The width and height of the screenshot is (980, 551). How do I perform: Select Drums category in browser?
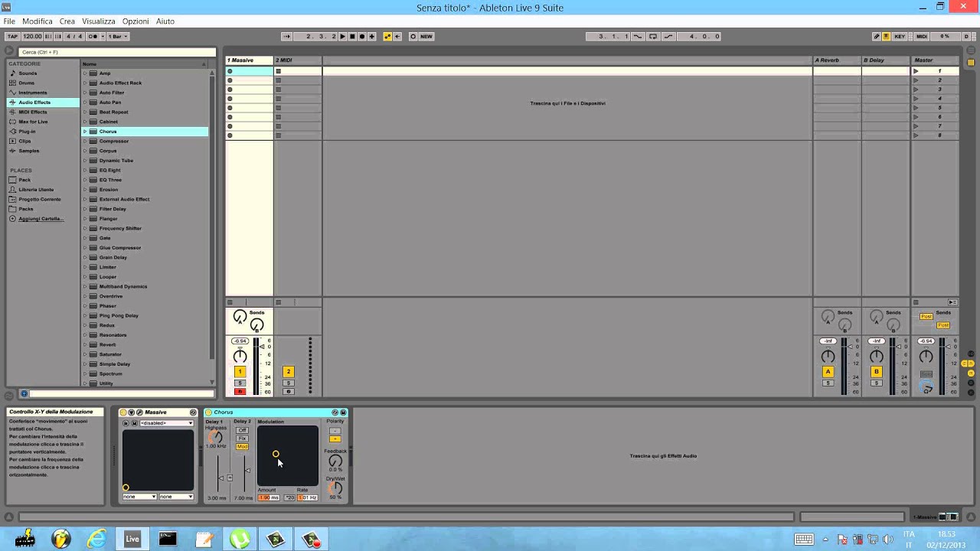26,83
